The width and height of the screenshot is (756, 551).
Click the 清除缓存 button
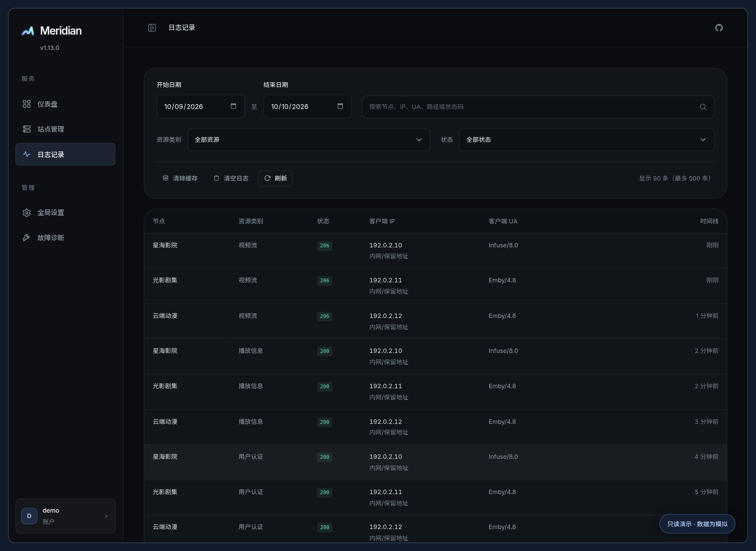[180, 178]
